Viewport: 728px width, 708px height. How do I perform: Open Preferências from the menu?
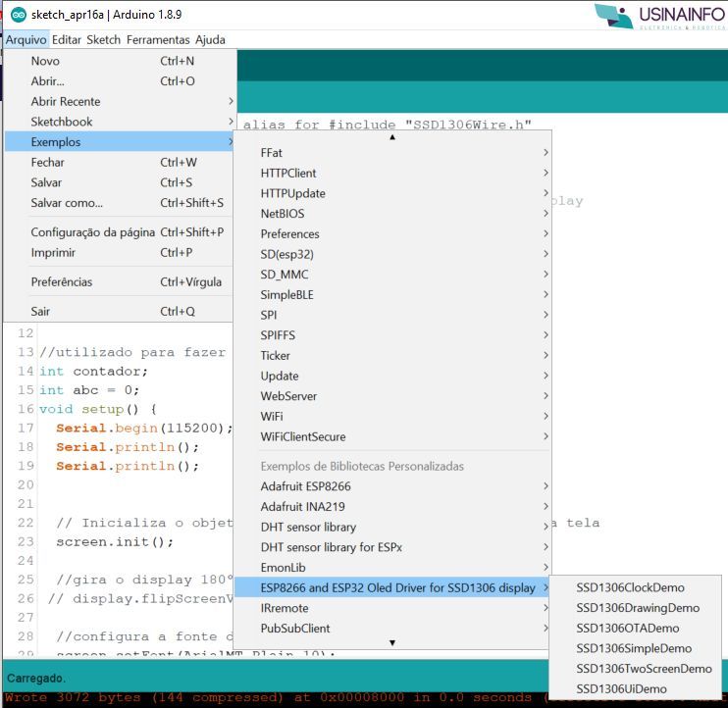(x=119, y=281)
